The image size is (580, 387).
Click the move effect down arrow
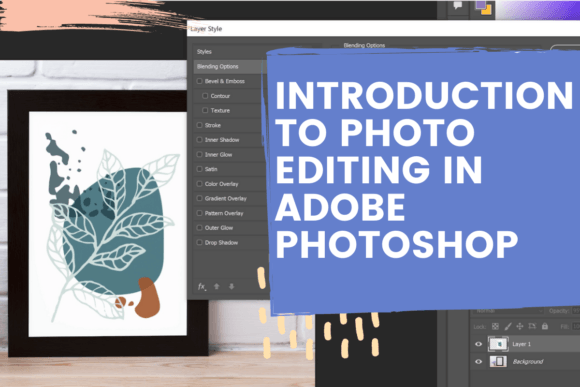(232, 286)
